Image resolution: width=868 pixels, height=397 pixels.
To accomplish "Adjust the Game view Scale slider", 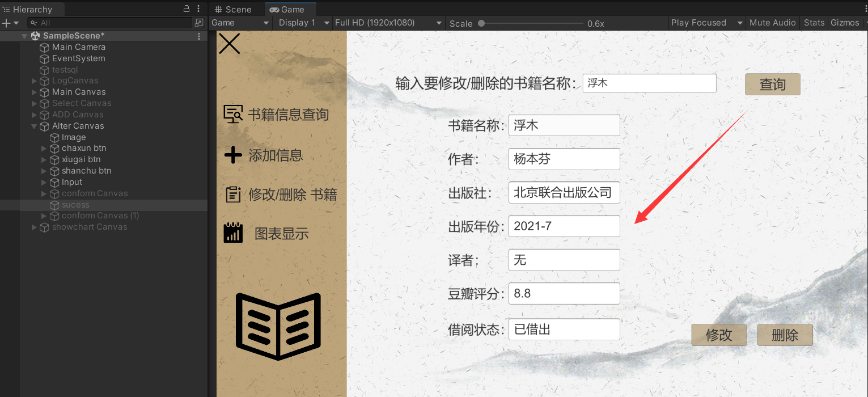I will 532,23.
